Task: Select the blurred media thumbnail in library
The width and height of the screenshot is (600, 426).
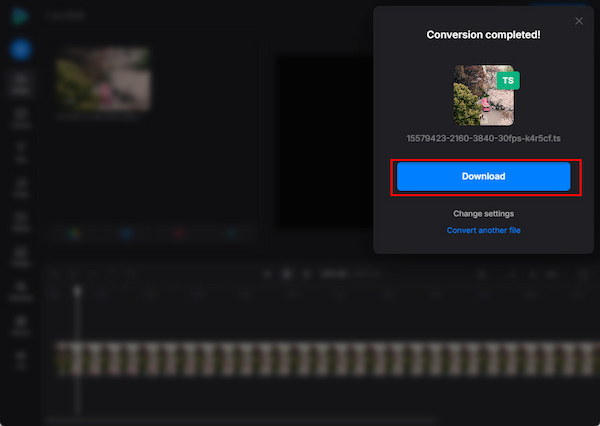Action: (103, 79)
